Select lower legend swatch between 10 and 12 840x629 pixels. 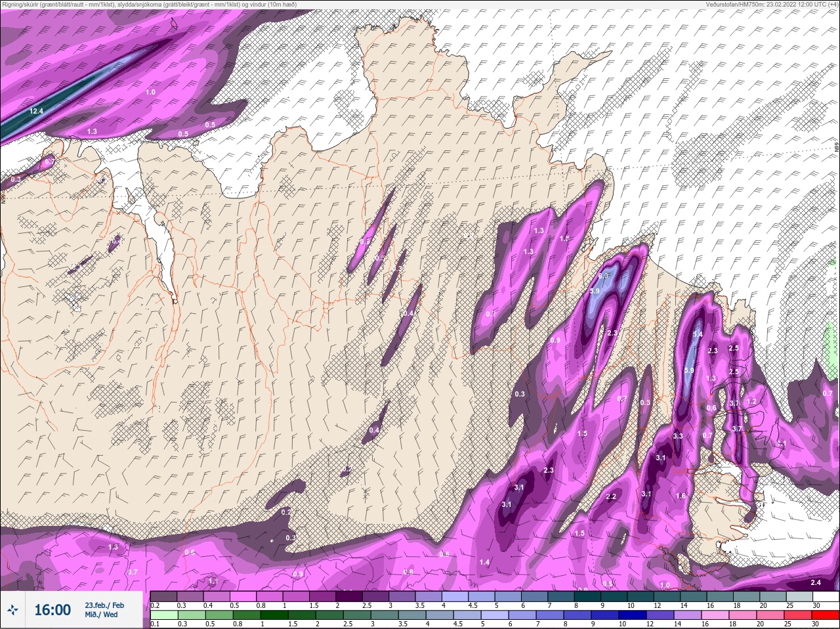click(x=633, y=615)
